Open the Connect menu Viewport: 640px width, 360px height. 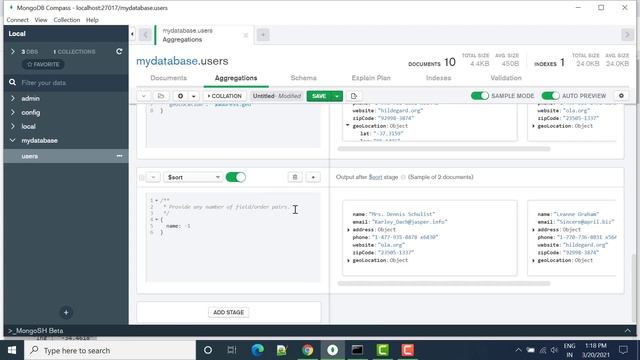(17, 20)
